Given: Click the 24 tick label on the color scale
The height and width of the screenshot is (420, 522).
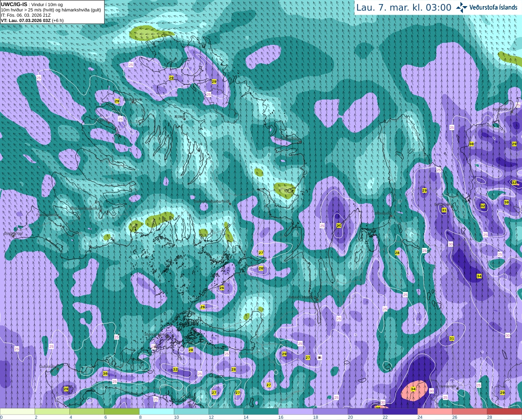Looking at the screenshot, I should (x=420, y=417).
